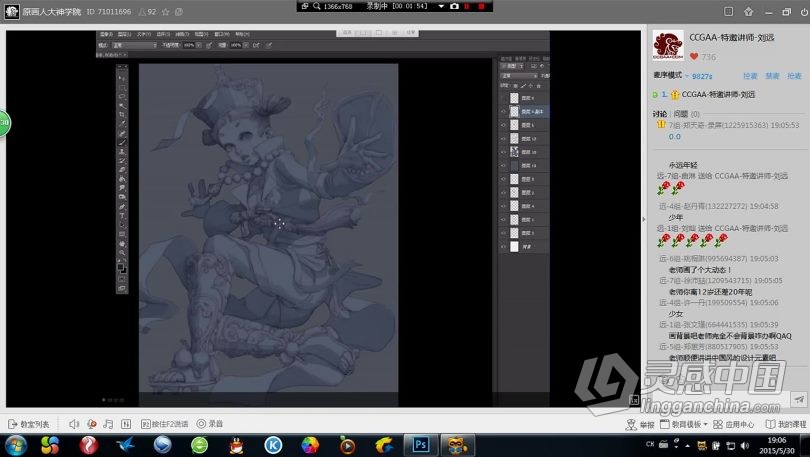Select the Rectangular Marquee tool

(122, 87)
